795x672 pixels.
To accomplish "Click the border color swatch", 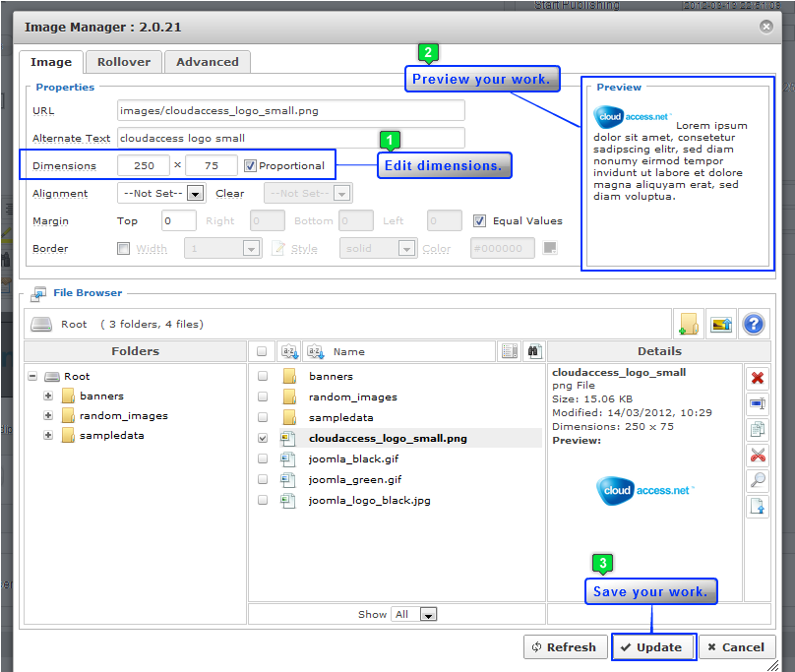I will (550, 248).
